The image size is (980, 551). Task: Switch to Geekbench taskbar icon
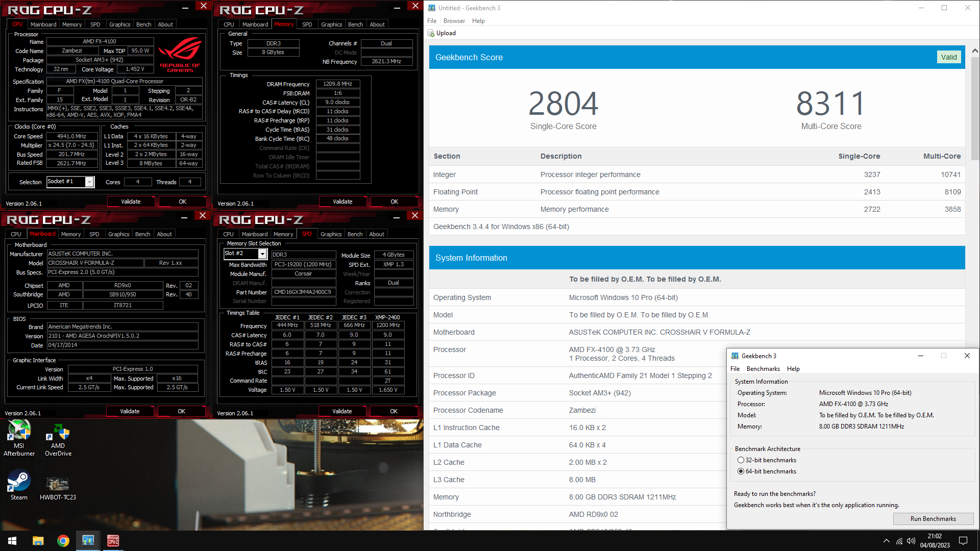pyautogui.click(x=88, y=541)
